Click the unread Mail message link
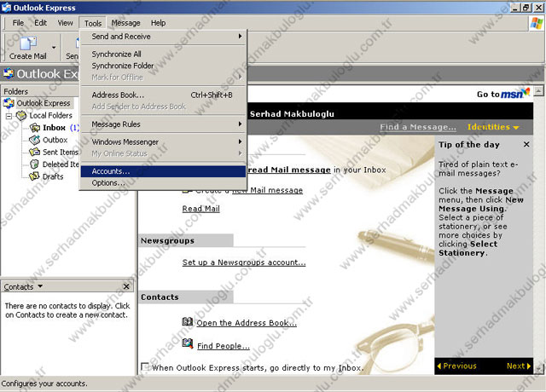Viewport: 546px width, 392px height. point(288,170)
